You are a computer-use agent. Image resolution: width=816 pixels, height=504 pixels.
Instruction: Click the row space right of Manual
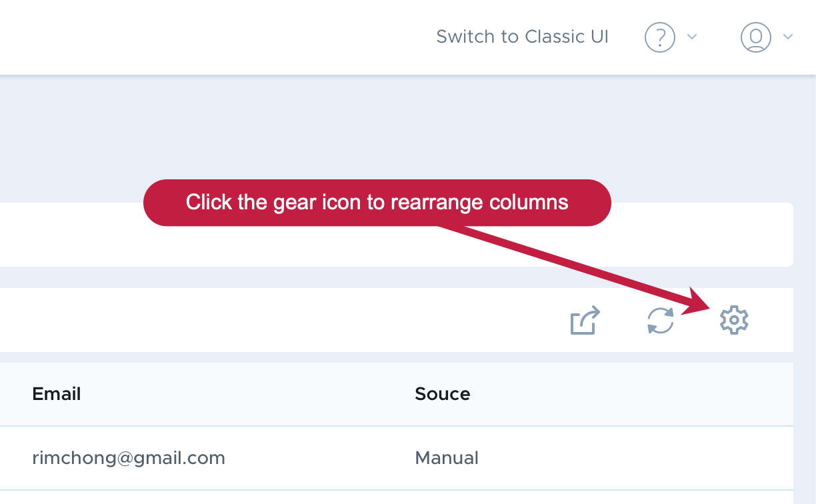pos(633,458)
